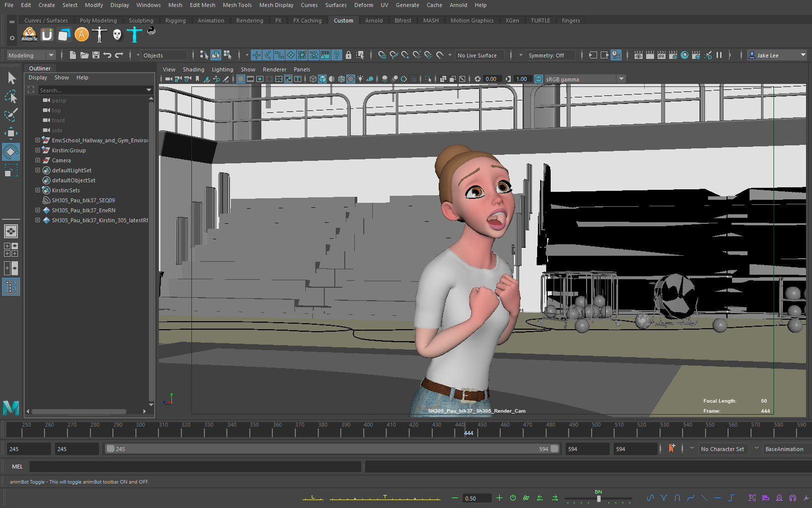Screen dimensions: 812x508
Task: Expand Kirstin:Group in the Outliner
Action: 37,150
